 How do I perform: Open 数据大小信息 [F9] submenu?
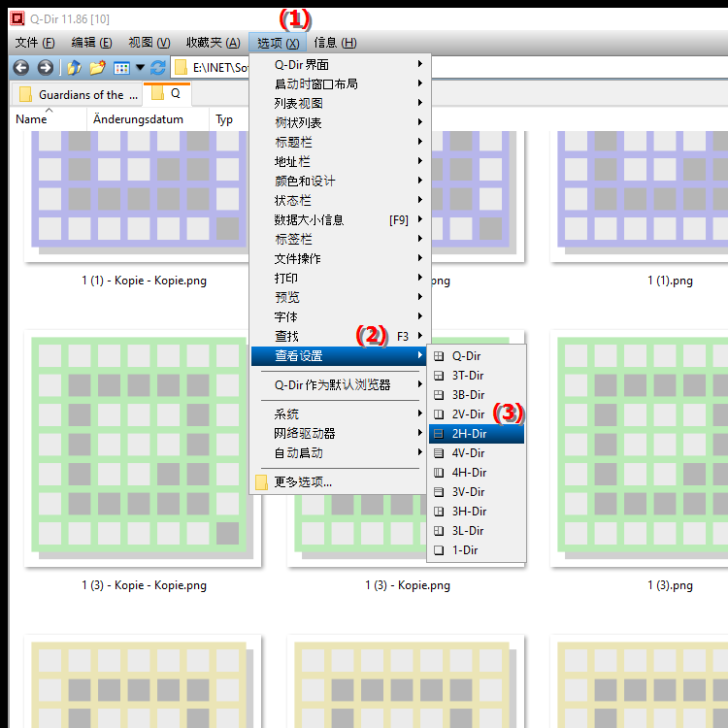pos(340,219)
